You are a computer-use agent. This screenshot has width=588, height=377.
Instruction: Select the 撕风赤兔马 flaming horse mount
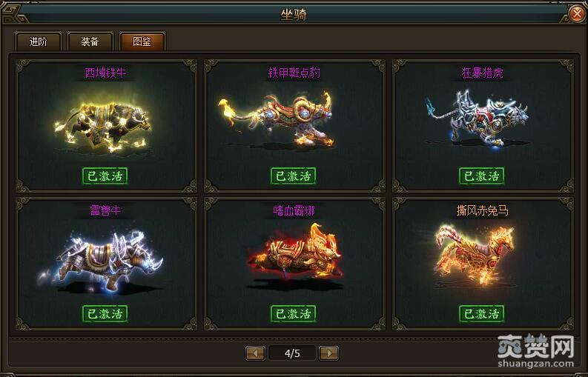[x=475, y=255]
